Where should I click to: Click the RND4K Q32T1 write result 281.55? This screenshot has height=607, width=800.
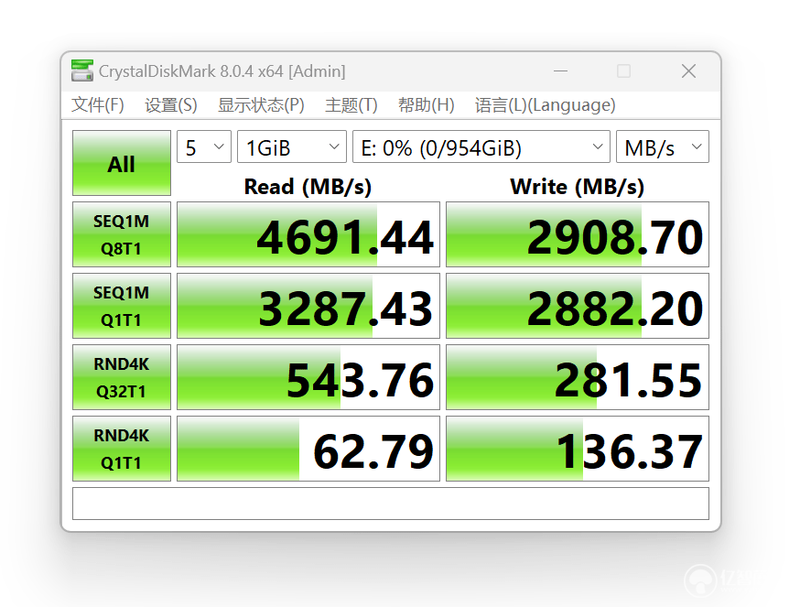click(578, 377)
